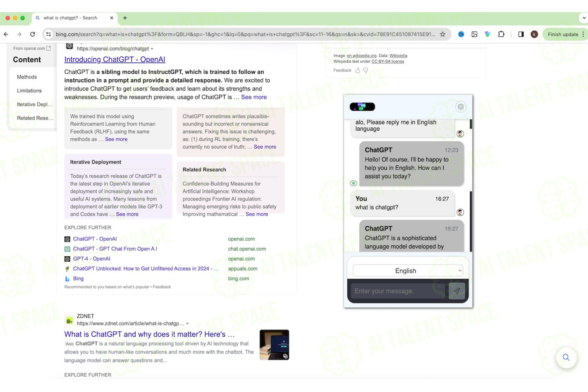Bookmark this page with the star icon
Screen dimensions: 588x392
(x=443, y=34)
